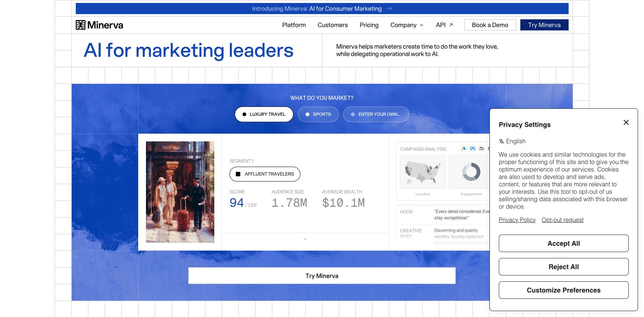Go to the Customers page
The width and height of the screenshot is (644, 317).
pos(332,25)
